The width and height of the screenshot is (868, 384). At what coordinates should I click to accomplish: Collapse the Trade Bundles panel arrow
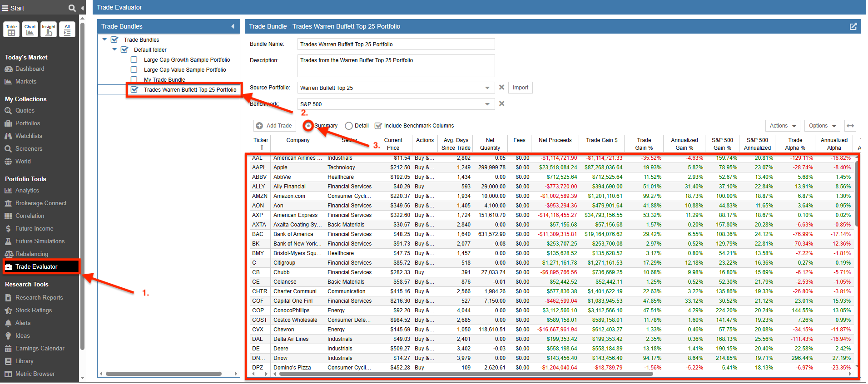(x=233, y=26)
